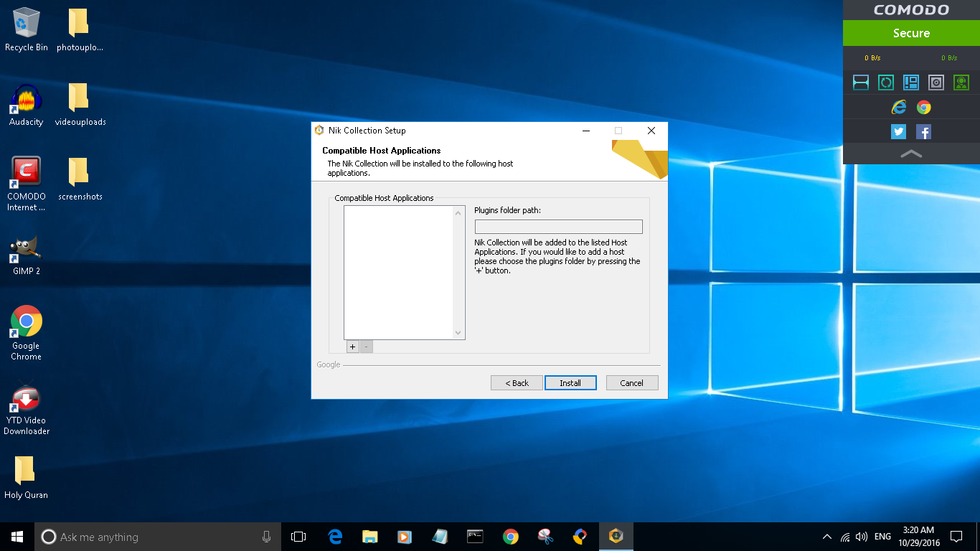Select the YTD Video Downloader shortcut
Image resolution: width=980 pixels, height=551 pixels.
[x=27, y=410]
